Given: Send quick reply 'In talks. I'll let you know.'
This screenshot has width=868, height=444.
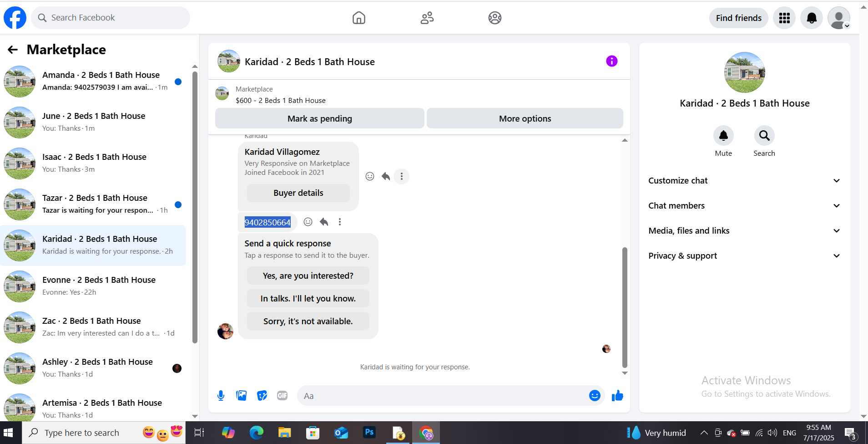Looking at the screenshot, I should click(x=308, y=299).
